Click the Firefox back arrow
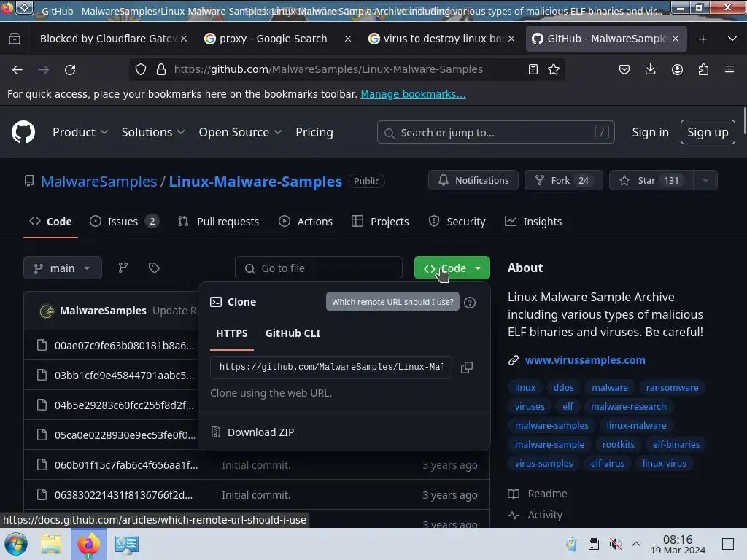The width and height of the screenshot is (747, 560). tap(18, 69)
